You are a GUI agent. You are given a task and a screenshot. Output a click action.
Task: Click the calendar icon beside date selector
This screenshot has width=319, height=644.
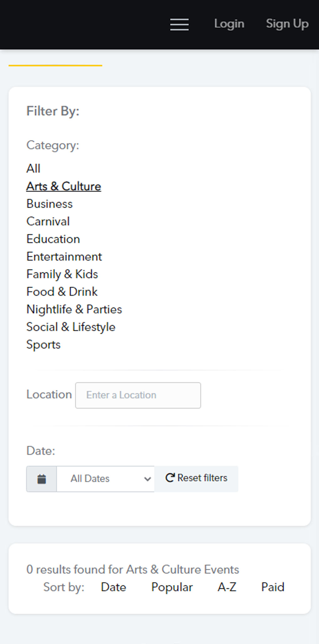[x=41, y=479]
